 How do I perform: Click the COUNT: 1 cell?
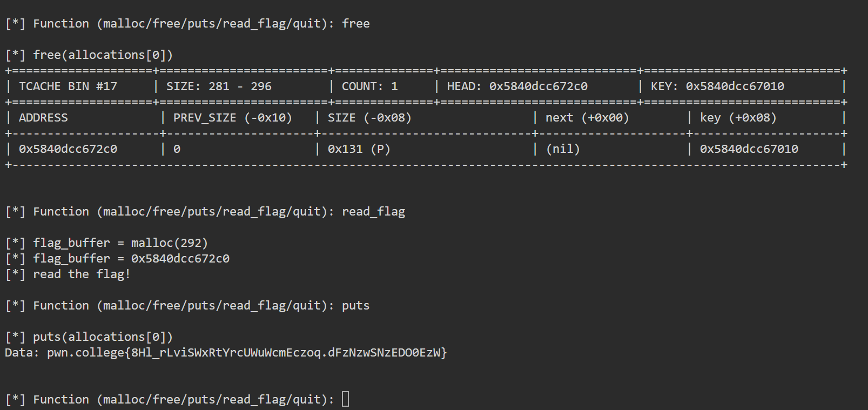tap(369, 86)
